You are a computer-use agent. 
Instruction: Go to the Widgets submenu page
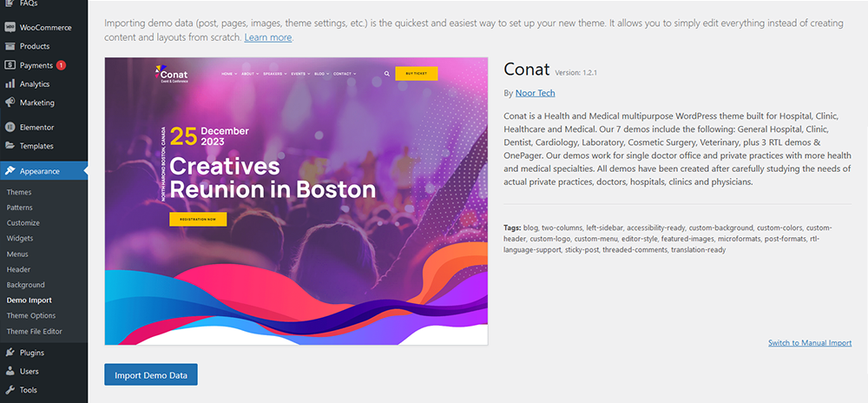click(x=21, y=238)
